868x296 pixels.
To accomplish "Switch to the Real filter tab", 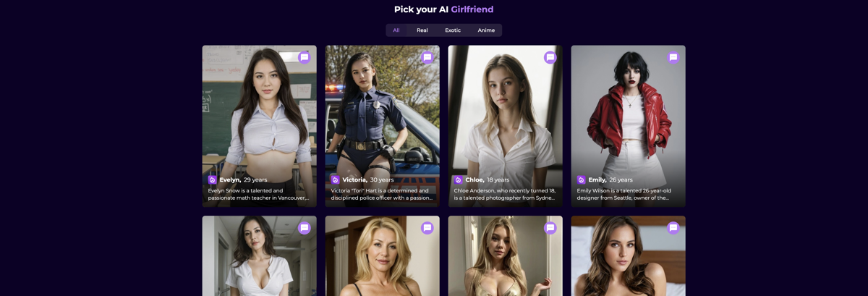I will click(422, 30).
